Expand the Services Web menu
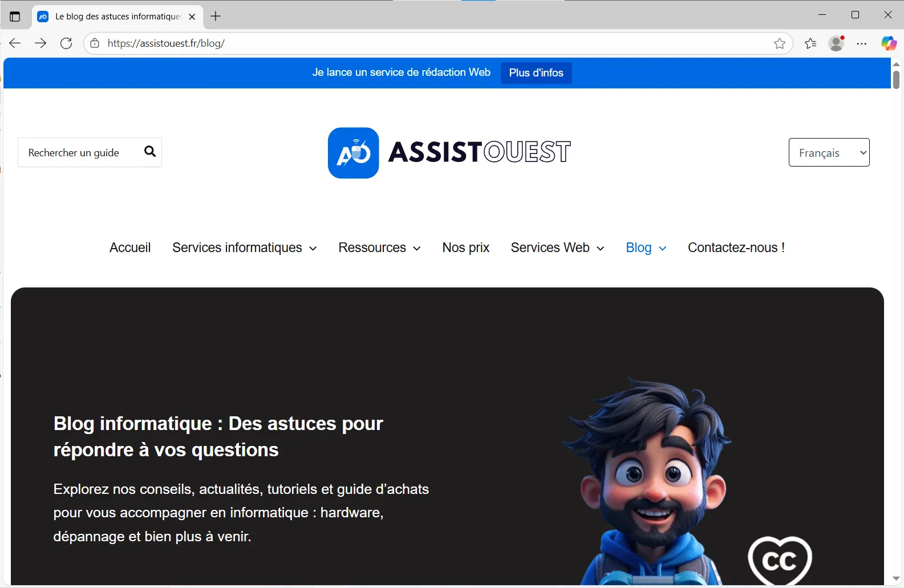Image resolution: width=904 pixels, height=588 pixels. 557,248
